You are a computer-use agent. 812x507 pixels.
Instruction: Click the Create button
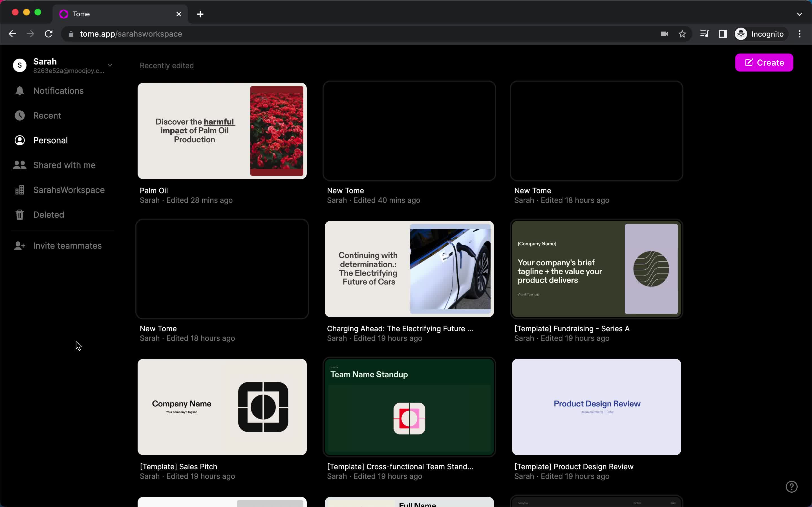pyautogui.click(x=765, y=63)
